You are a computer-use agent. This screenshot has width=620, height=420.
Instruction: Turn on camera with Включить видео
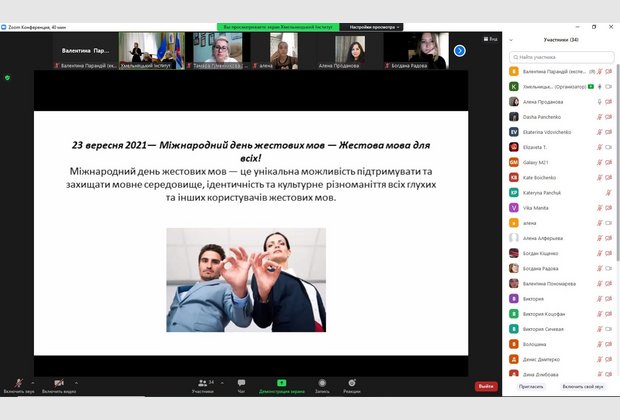(x=59, y=386)
